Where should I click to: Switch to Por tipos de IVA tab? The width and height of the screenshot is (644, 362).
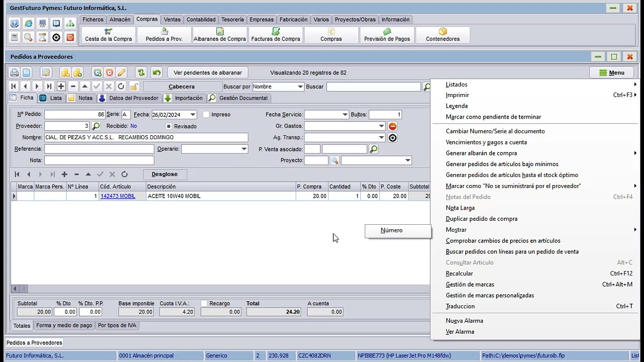(x=117, y=325)
